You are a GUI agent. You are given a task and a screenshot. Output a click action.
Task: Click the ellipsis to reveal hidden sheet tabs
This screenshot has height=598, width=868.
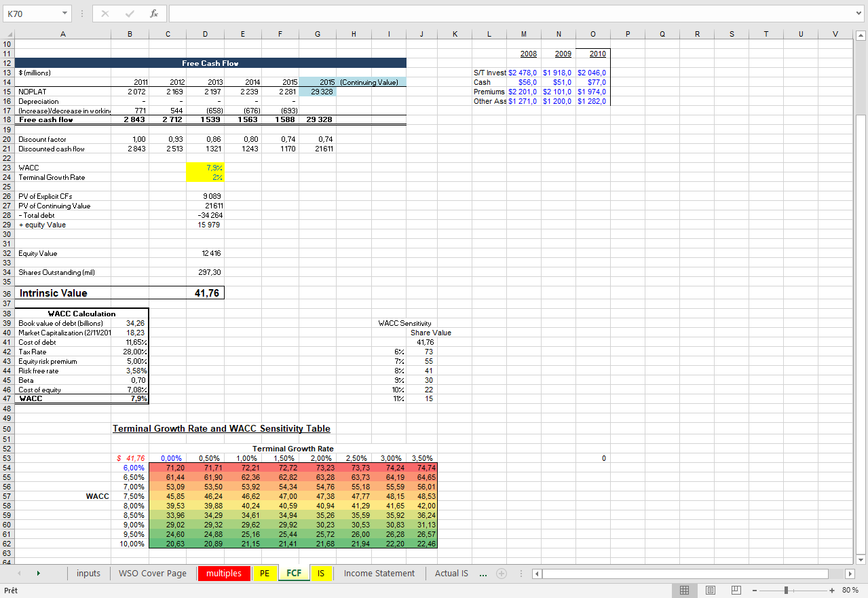[x=483, y=573]
